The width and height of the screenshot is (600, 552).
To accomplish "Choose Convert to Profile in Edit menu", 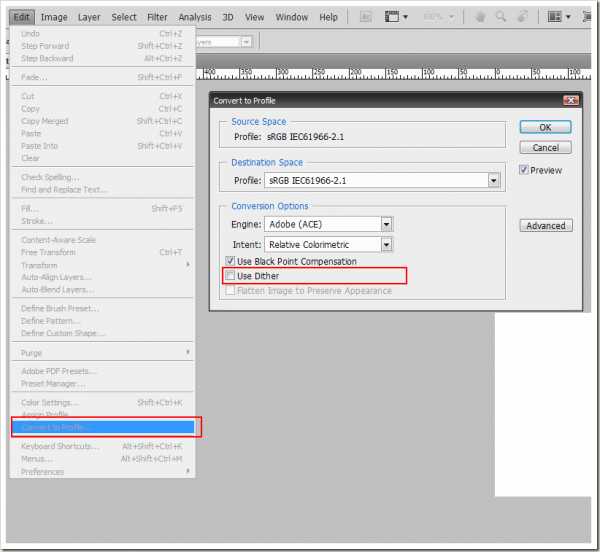I will pos(103,427).
